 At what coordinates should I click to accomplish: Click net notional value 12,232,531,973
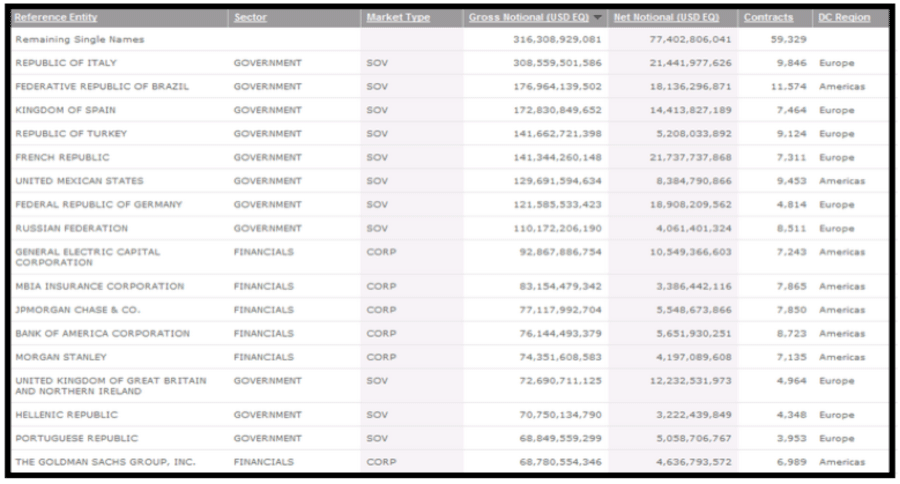click(x=690, y=381)
